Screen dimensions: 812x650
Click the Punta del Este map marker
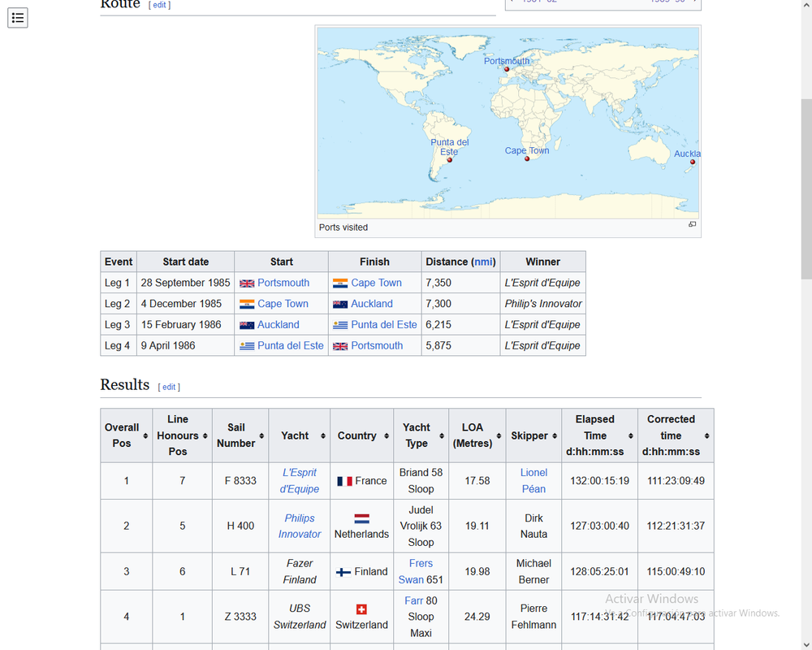pyautogui.click(x=450, y=159)
